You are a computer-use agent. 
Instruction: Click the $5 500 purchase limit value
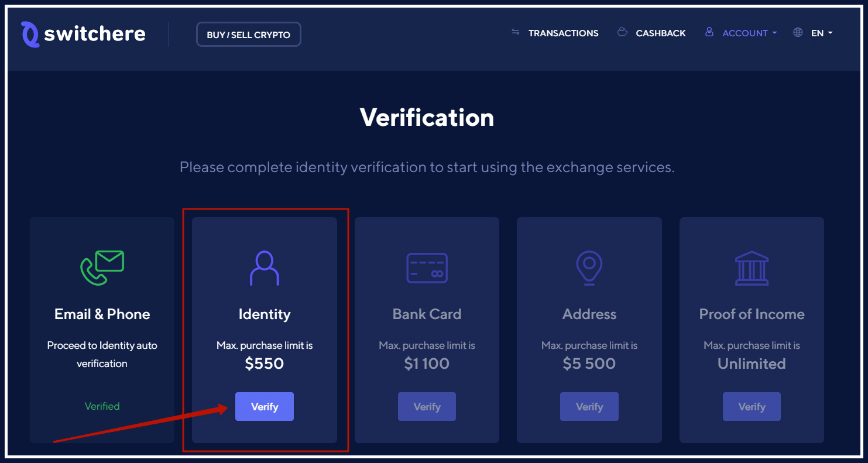pyautogui.click(x=589, y=363)
